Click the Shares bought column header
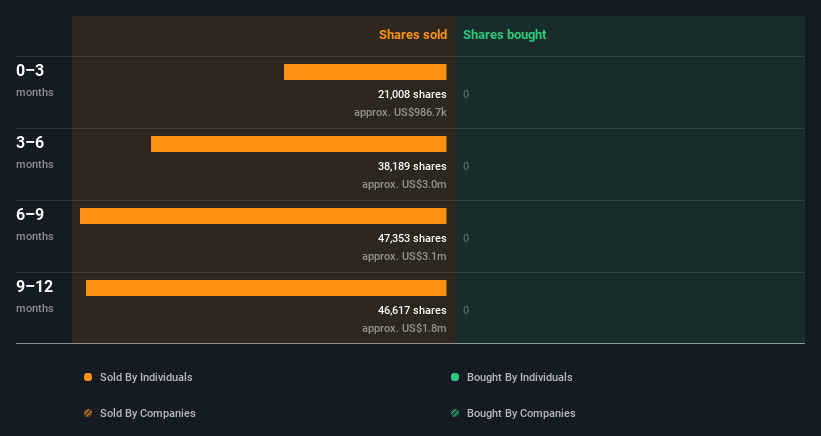This screenshot has height=436, width=821. (505, 35)
